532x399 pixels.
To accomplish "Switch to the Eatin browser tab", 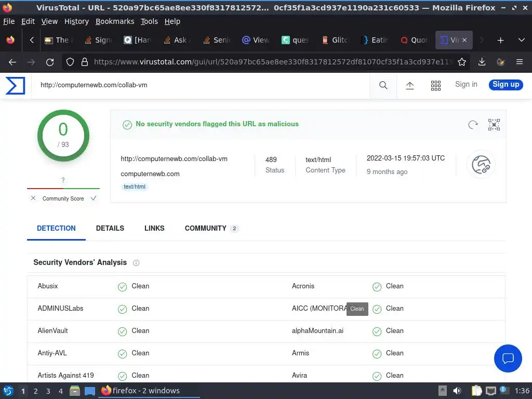I will tap(375, 40).
